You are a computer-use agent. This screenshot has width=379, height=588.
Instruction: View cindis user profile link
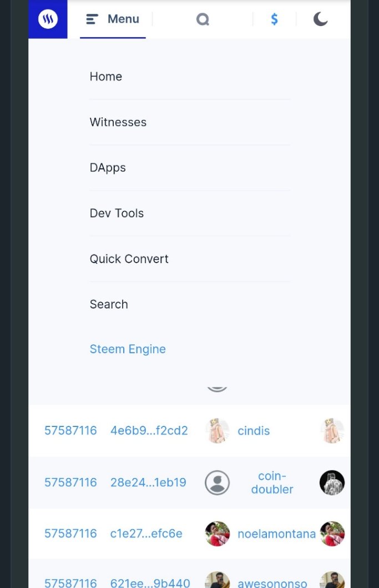click(254, 431)
